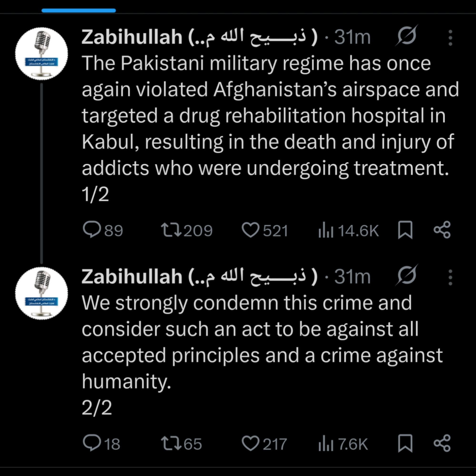Like the second tweet with 217 likes
476x476 pixels.
click(x=250, y=443)
